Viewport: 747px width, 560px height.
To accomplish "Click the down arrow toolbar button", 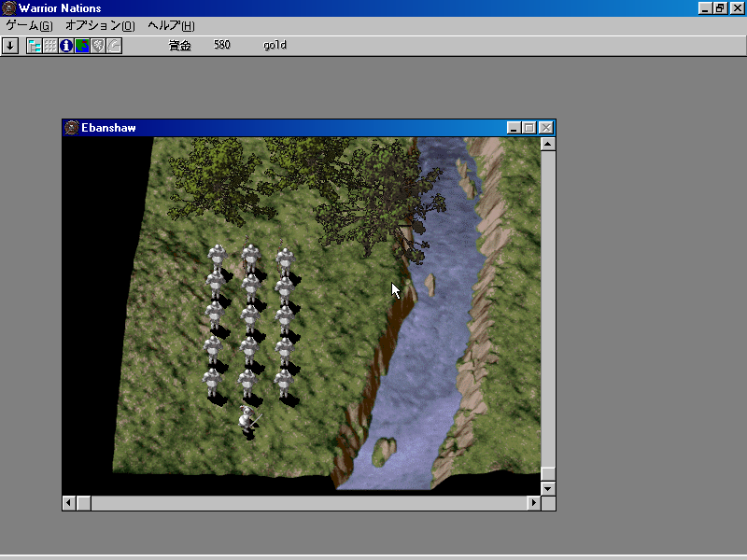I will point(10,46).
